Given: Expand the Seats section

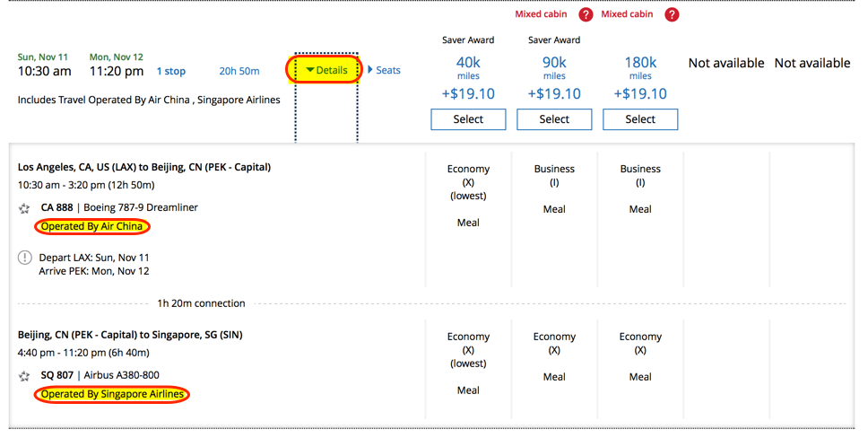Looking at the screenshot, I should click(384, 70).
